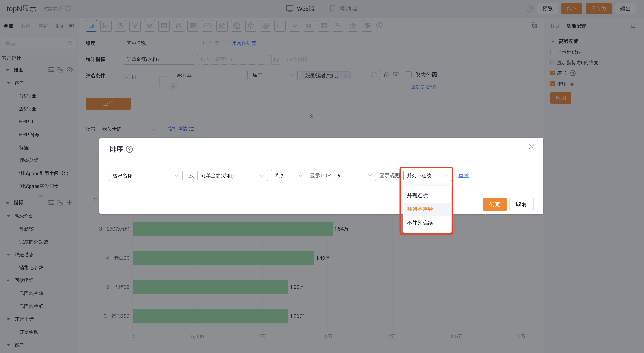The image size is (644, 353).
Task: Click the 添加OR条件 link
Action: coord(424,87)
